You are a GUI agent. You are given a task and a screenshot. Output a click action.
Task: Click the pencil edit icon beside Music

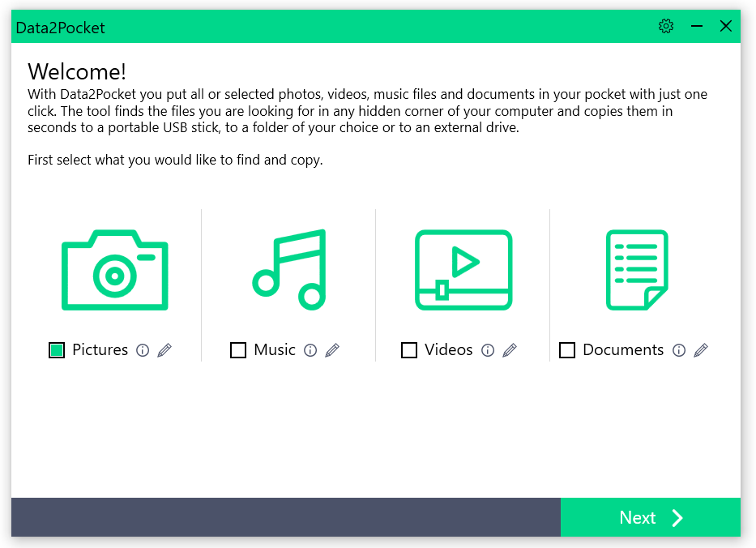(x=331, y=350)
